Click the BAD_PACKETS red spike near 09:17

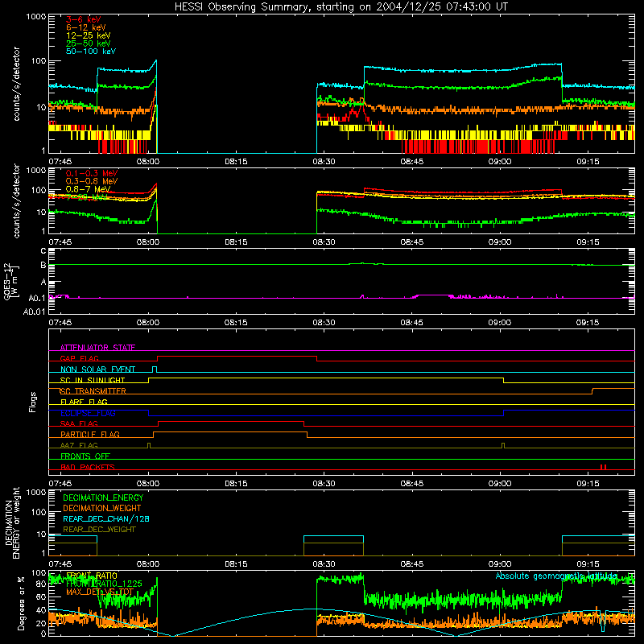click(603, 467)
